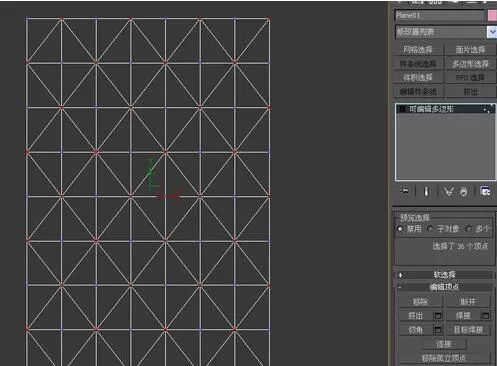The height and width of the screenshot is (366, 497).
Task: Click the Pin Stack icon
Action: pyautogui.click(x=405, y=191)
